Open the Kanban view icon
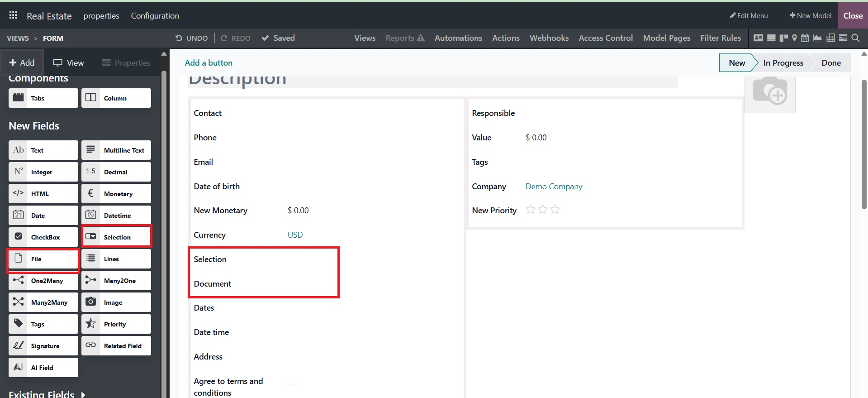Screen dimensions: 868x398 tap(783, 38)
